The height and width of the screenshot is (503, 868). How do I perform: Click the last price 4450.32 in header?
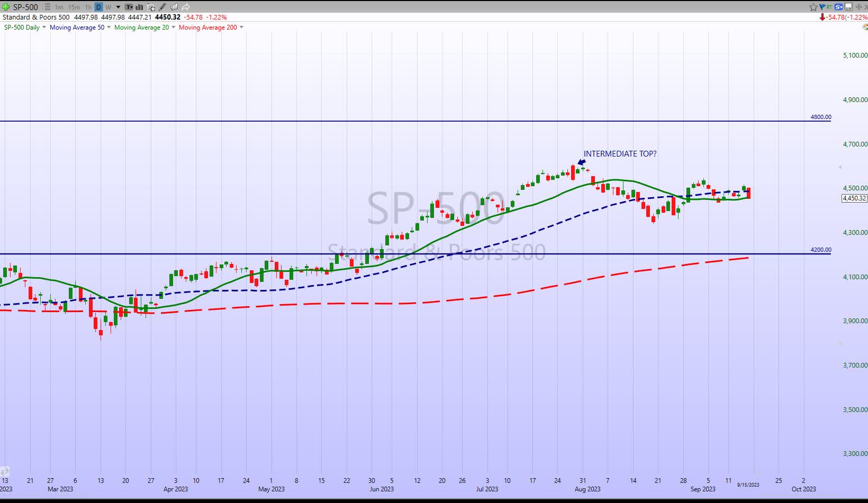[x=167, y=17]
